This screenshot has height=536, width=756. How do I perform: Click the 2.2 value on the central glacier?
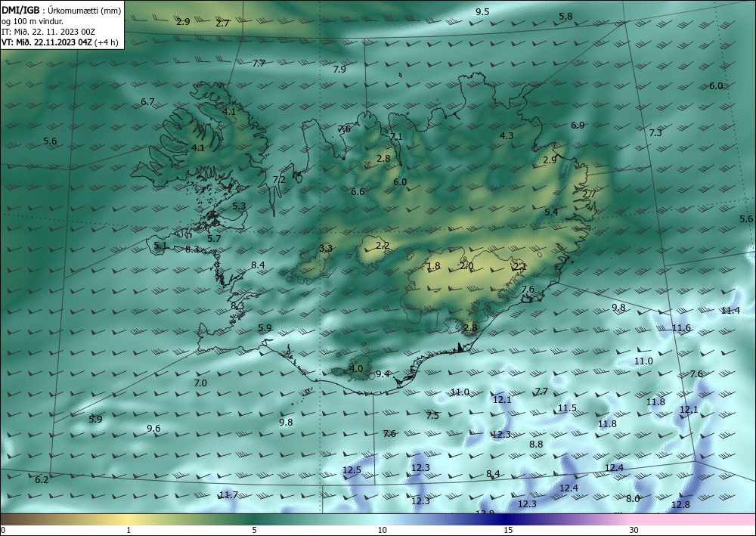tap(383, 246)
